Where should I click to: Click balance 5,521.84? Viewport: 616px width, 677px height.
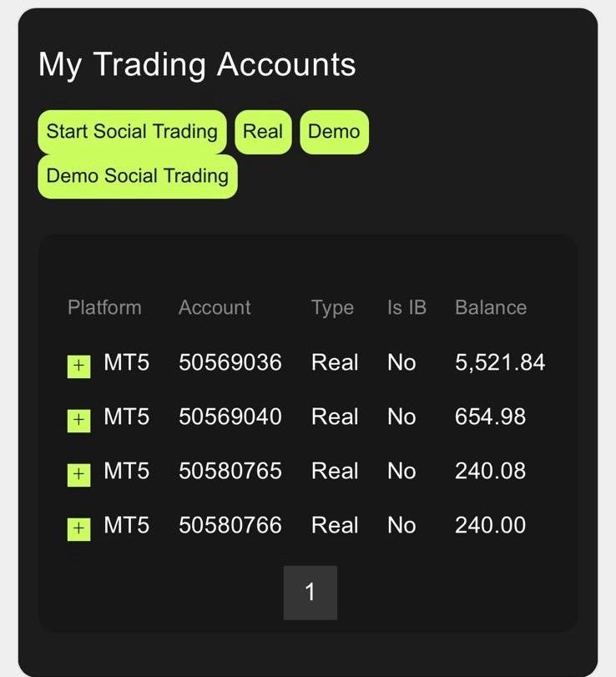(500, 362)
